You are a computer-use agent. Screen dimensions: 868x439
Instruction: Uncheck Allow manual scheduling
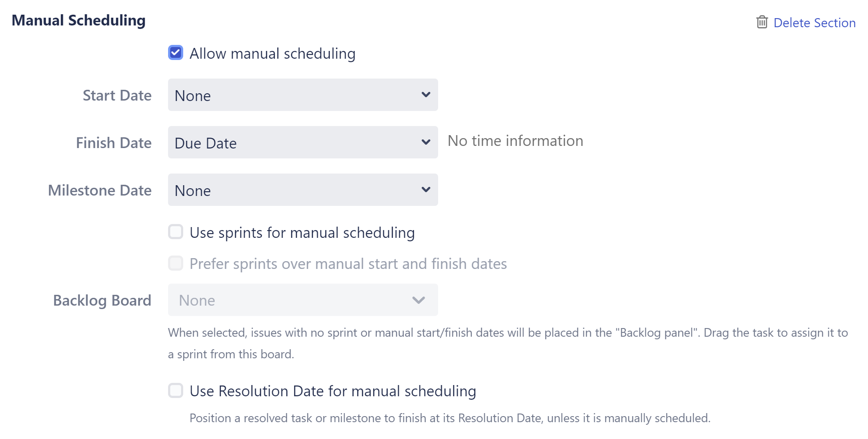175,53
